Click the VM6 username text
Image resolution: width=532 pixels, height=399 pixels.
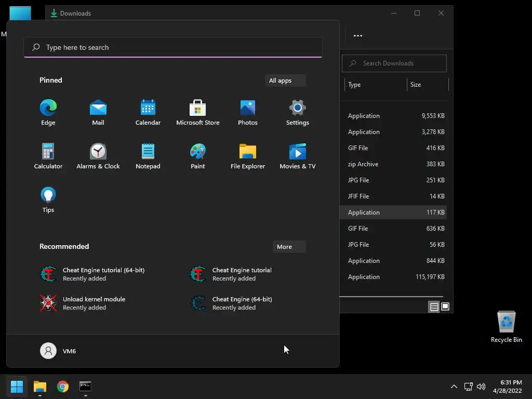point(69,351)
